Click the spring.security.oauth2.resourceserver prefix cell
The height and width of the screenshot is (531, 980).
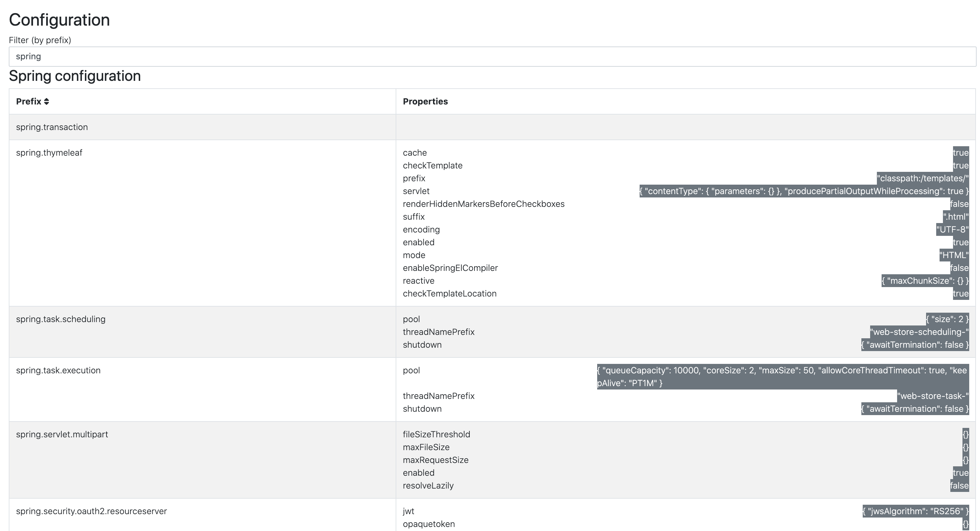click(x=91, y=511)
